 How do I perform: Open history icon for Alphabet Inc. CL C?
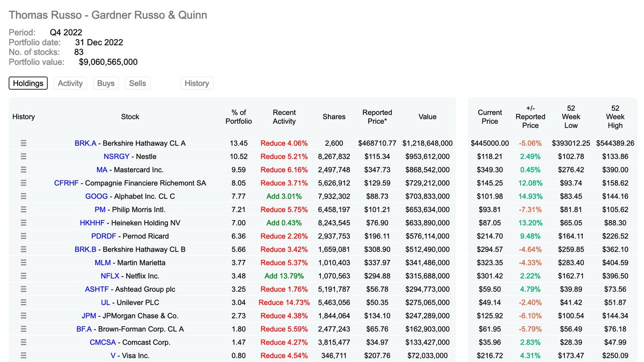click(x=24, y=197)
